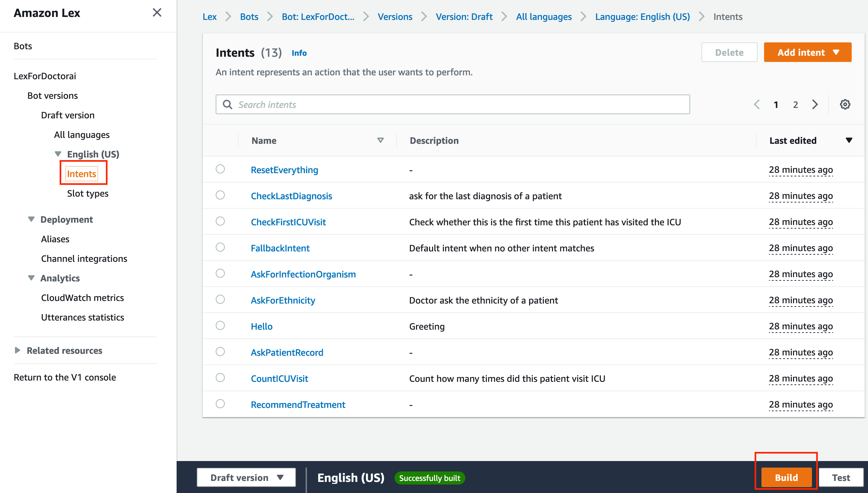Open the Add intent dropdown
This screenshot has width=868, height=493.
coord(807,52)
